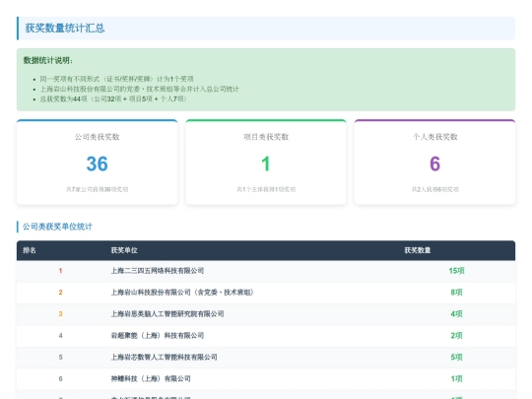The height and width of the screenshot is (399, 532).
Task: Click the 公司类获奖数 card label
Action: [x=97, y=137]
